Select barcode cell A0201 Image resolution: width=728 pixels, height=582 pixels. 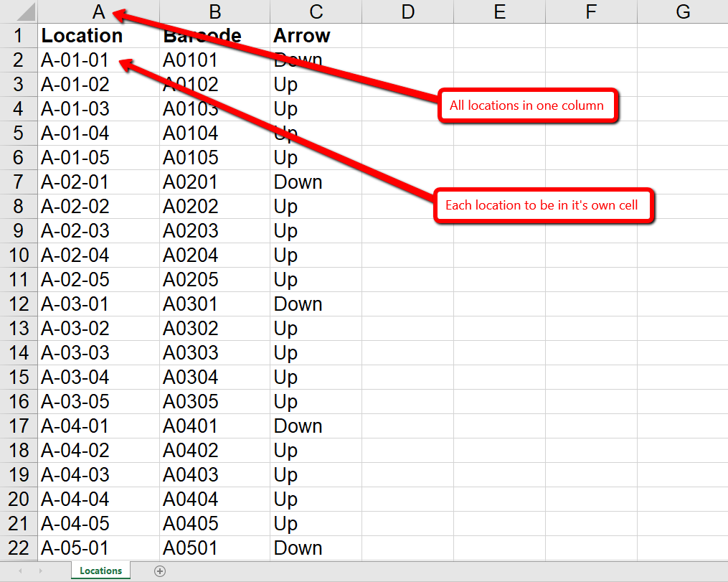(x=214, y=182)
